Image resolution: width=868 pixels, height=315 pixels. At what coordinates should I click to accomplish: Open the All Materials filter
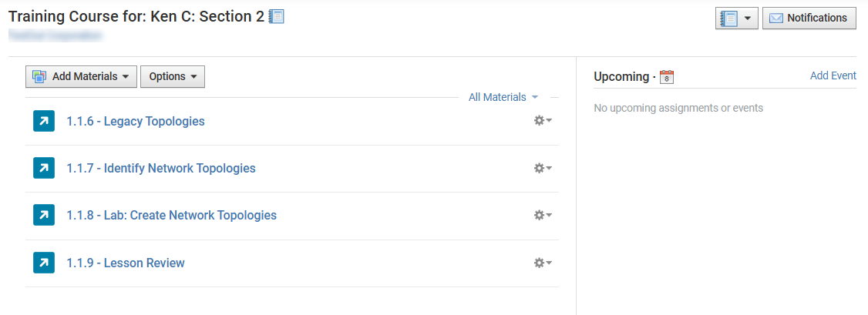[x=503, y=97]
